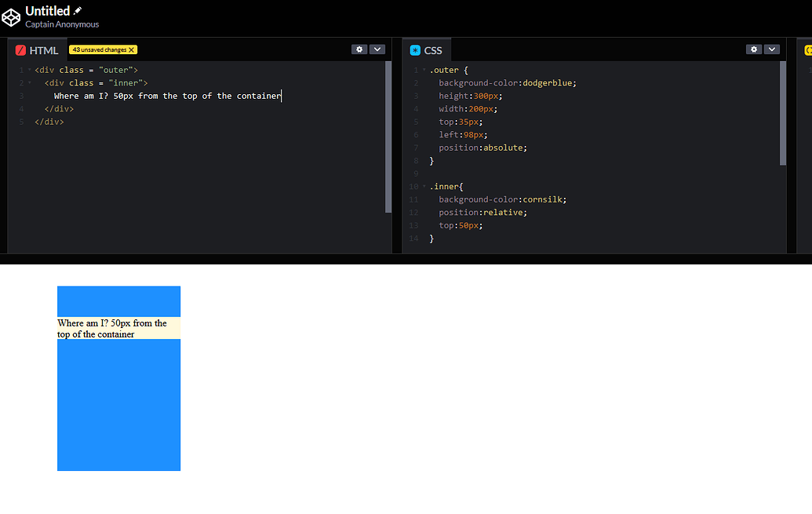Click the pencil icon to rename the pen

(78, 10)
